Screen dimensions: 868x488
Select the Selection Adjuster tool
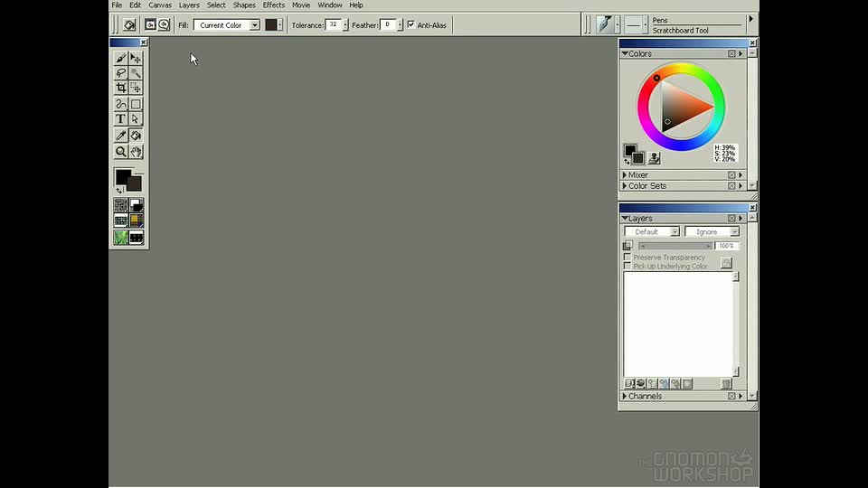click(x=136, y=88)
